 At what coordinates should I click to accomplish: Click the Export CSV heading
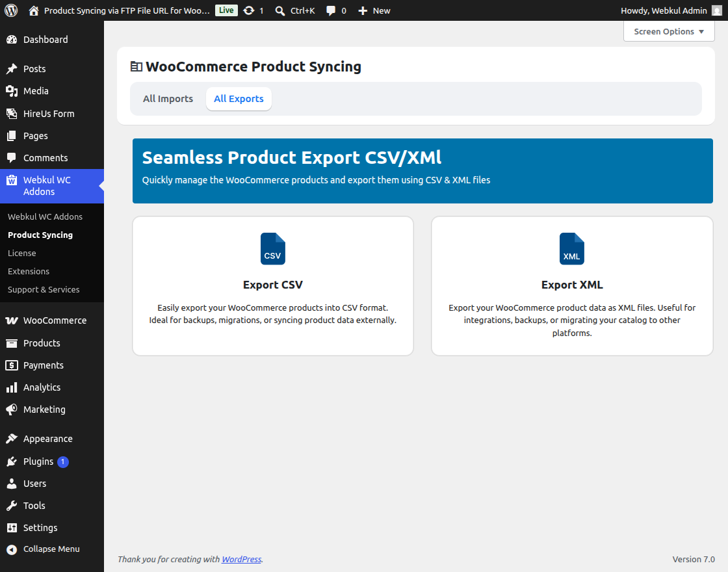pyautogui.click(x=273, y=285)
